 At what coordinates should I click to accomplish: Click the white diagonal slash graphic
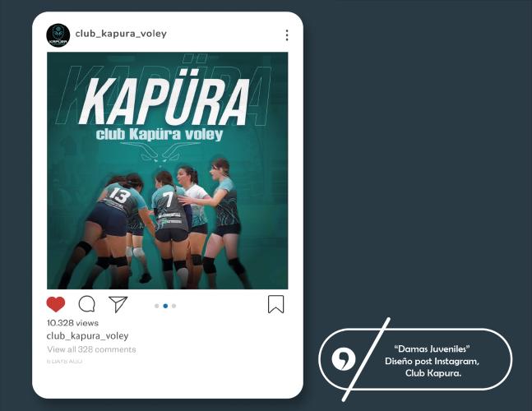pyautogui.click(x=367, y=359)
